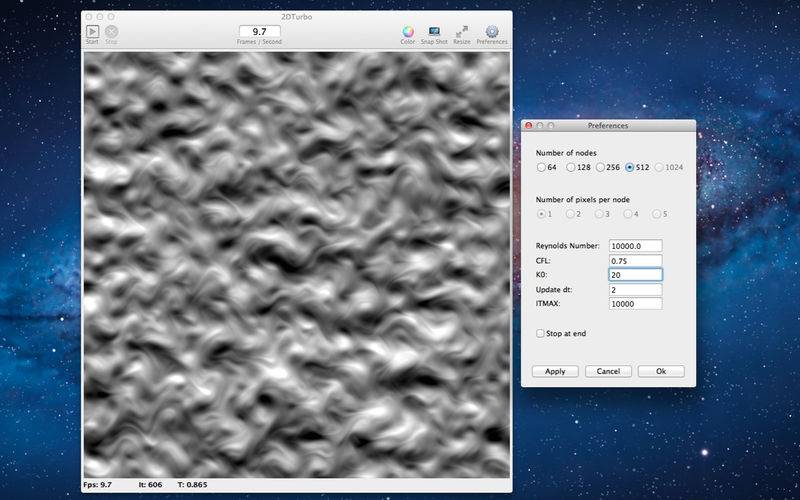Focus the CFL input field
Screen dimensions: 800x500
pos(636,261)
